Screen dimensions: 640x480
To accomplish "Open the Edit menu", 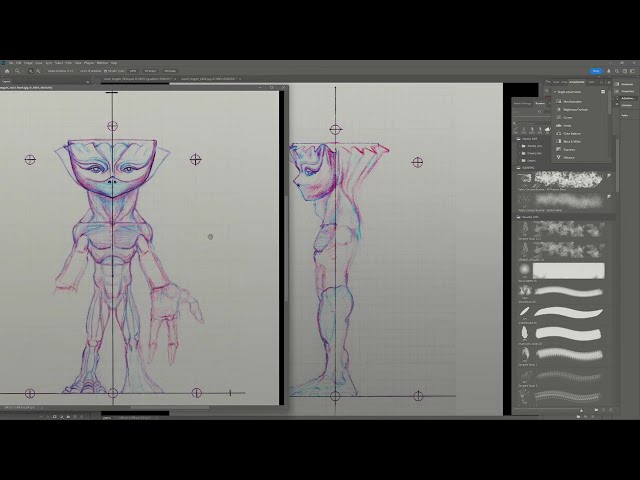I will tap(19, 63).
